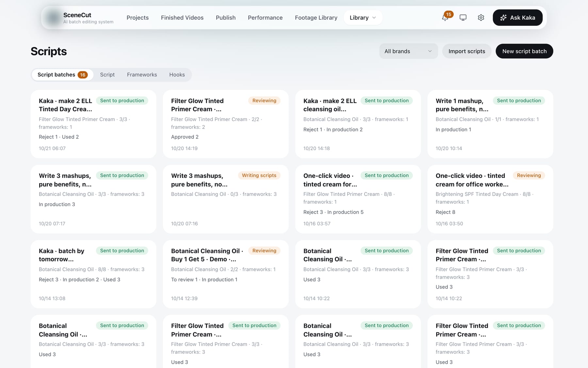588x368 pixels.
Task: Create a New script batch
Action: click(x=524, y=51)
